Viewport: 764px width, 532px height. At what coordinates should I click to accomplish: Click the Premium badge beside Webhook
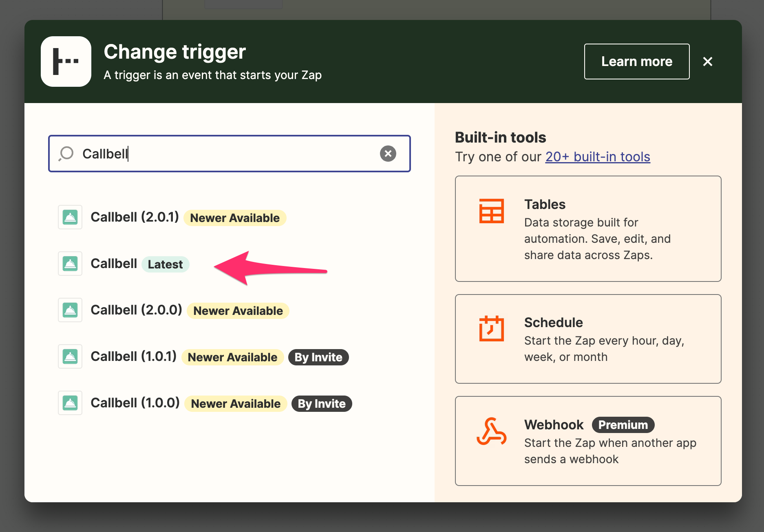tap(623, 425)
